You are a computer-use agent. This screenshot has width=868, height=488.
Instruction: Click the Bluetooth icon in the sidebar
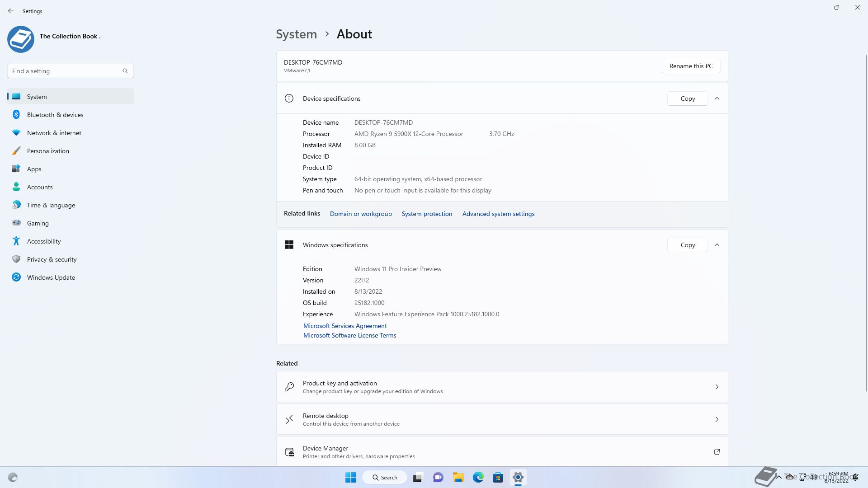[x=16, y=115]
